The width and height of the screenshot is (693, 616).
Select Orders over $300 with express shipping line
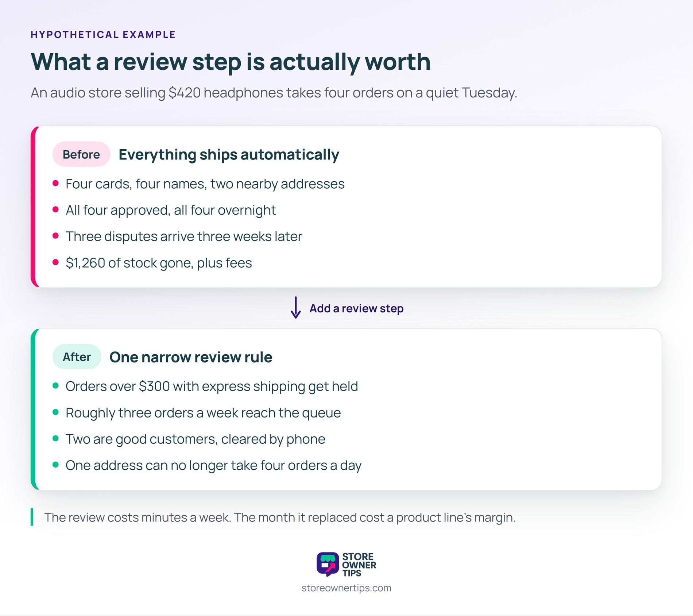pyautogui.click(x=212, y=386)
